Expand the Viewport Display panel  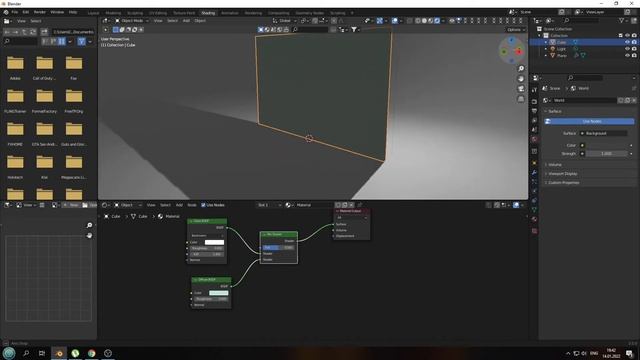point(562,173)
